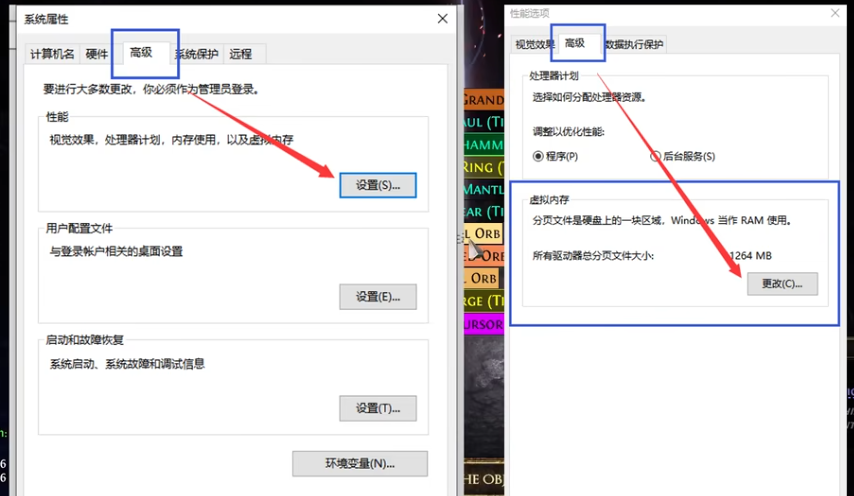
Task: Open 设置(E) for 用户配置文件
Action: point(377,296)
